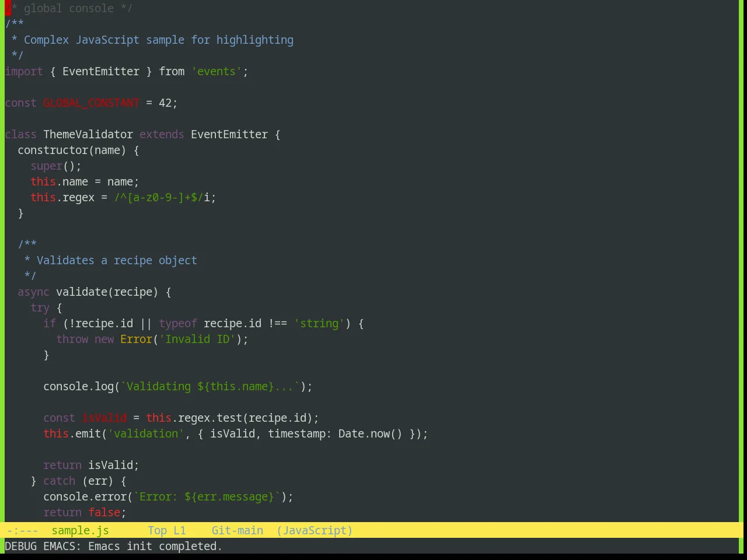Click 'Date.now()' in the emit call
Viewport: 747px width, 560px height.
point(371,433)
